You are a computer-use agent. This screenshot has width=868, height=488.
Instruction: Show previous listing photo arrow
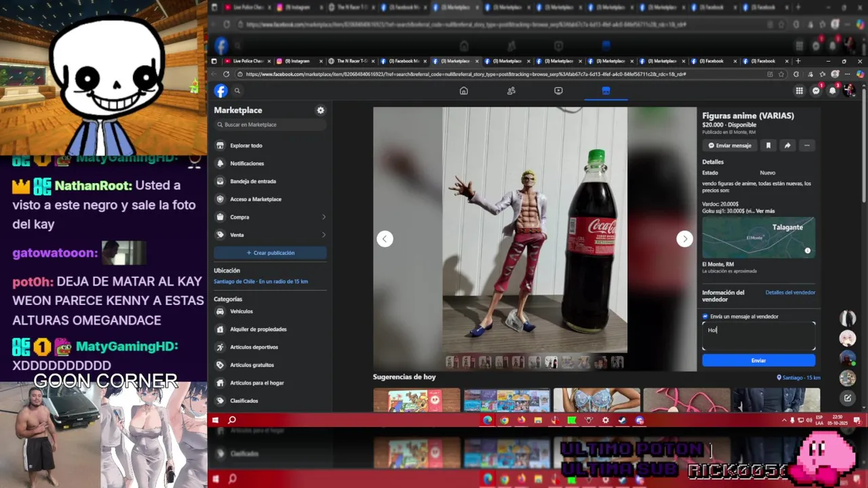(x=385, y=239)
